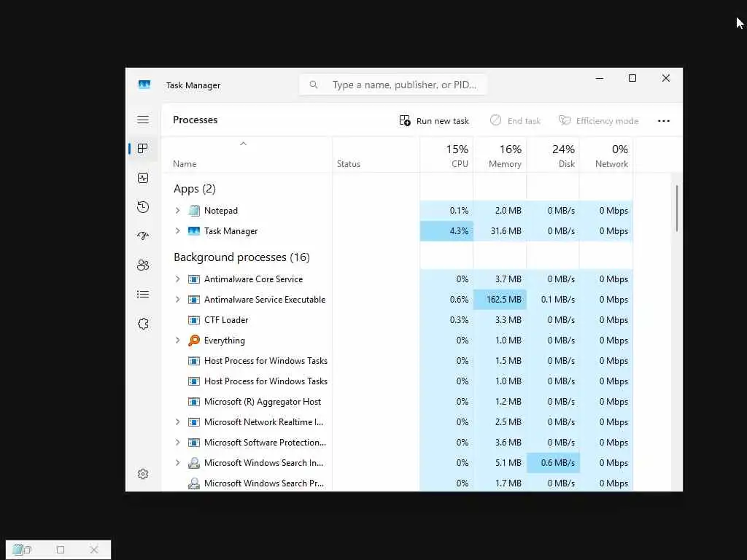Screen dimensions: 747x560
Task: Click the Processes page title
Action: (x=196, y=120)
